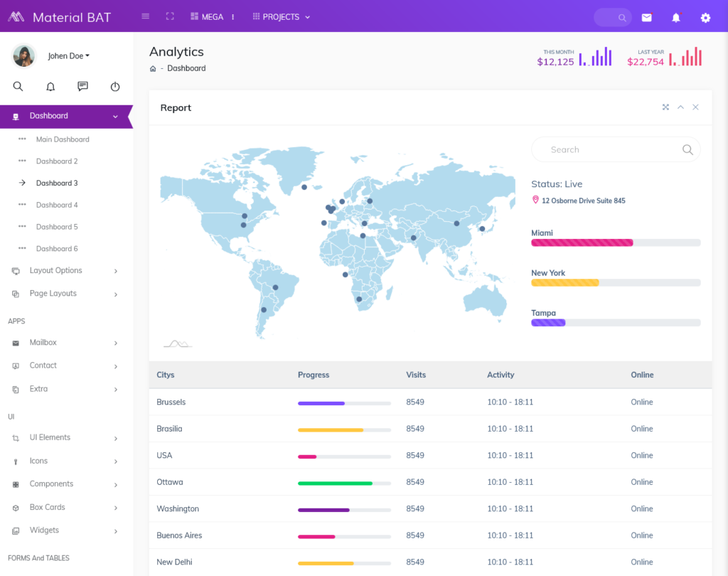Open the Mailbox app icon in sidebar
The image size is (728, 576).
16,343
